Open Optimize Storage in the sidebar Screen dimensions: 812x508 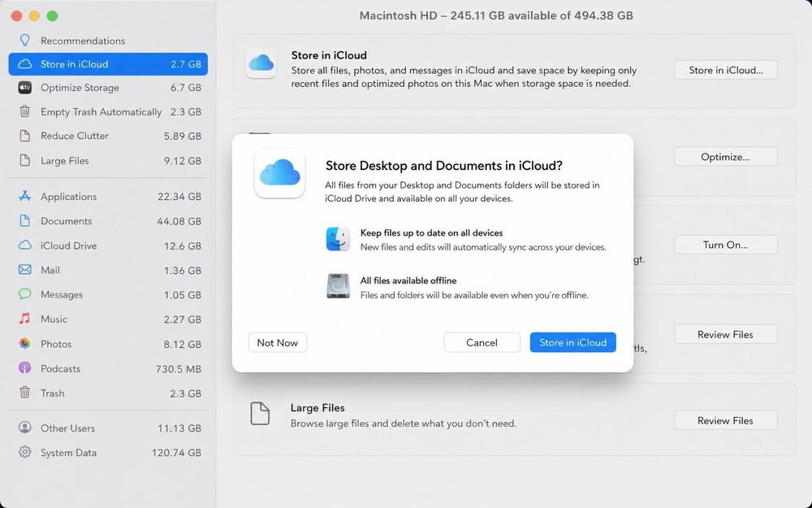tap(108, 88)
